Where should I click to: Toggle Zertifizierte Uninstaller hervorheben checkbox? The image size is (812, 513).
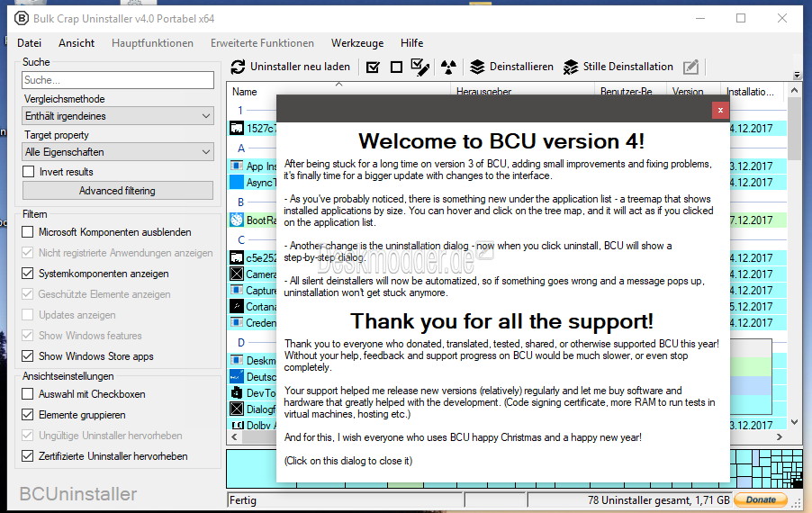coord(27,456)
